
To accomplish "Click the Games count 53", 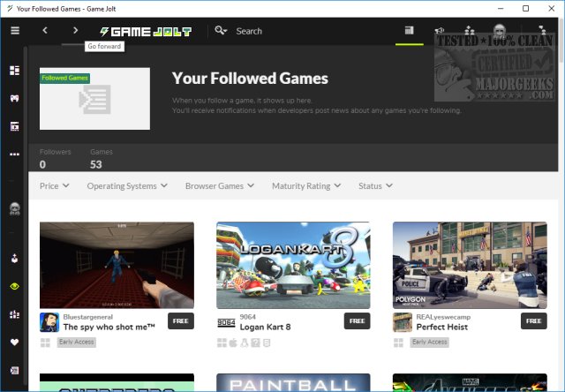I will pos(96,164).
